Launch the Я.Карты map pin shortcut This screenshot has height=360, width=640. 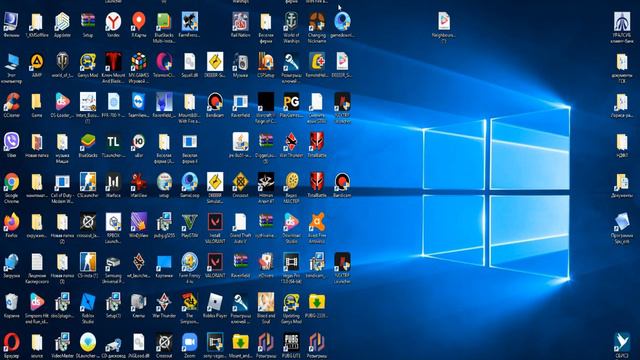click(139, 21)
